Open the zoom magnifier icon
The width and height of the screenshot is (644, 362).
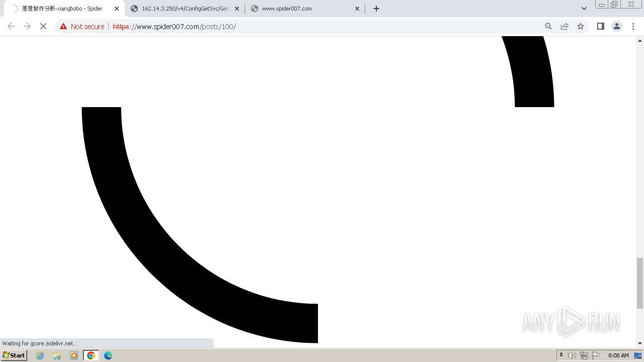[x=548, y=26]
